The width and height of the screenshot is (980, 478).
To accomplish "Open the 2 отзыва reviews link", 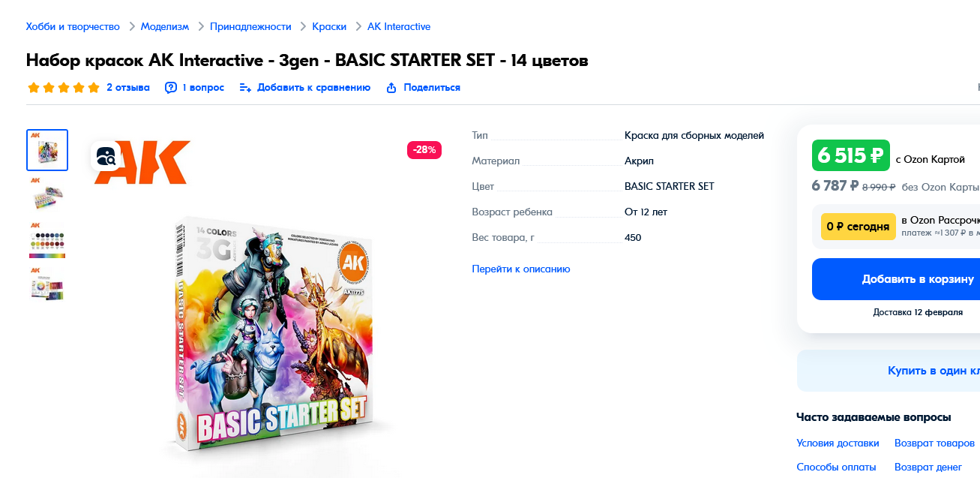I will coord(128,88).
